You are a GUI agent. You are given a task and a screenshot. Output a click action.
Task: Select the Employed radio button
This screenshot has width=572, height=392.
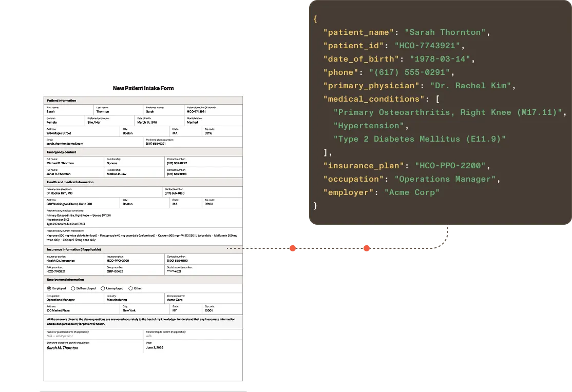pos(49,288)
